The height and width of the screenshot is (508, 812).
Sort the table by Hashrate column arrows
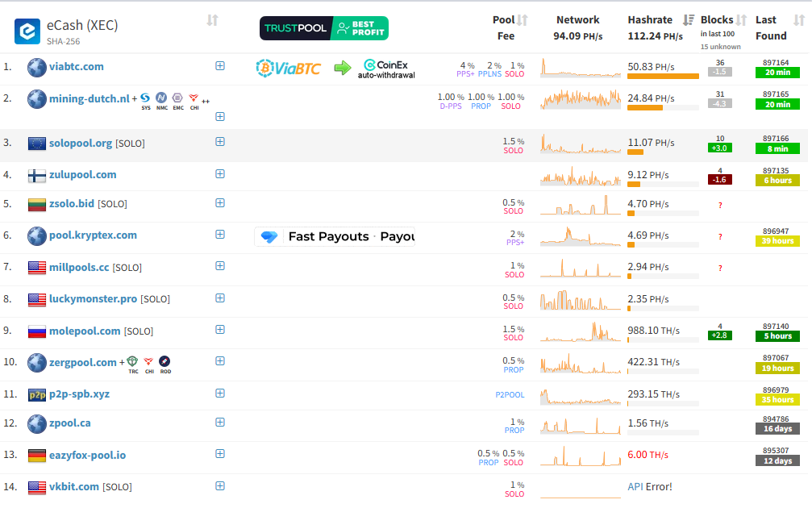689,20
